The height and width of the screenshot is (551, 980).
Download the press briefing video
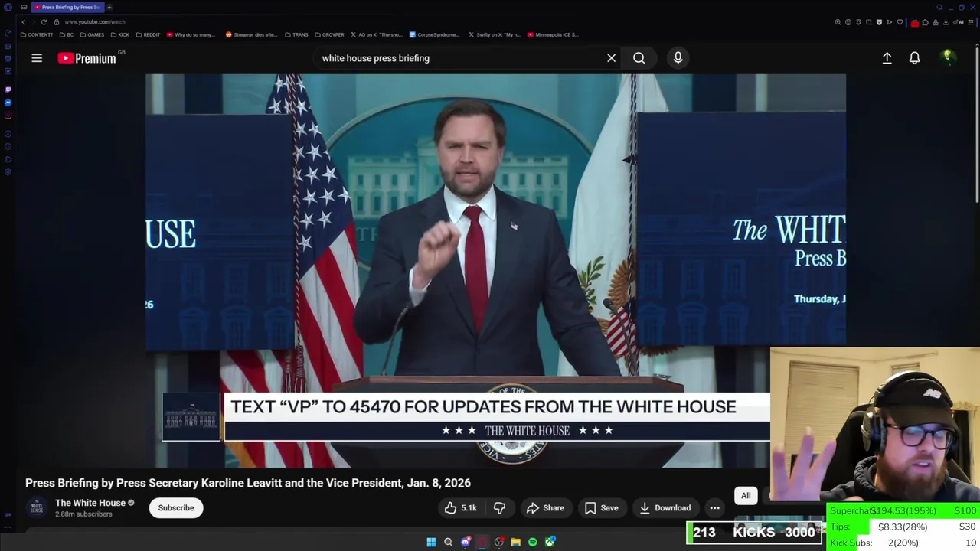[x=665, y=508]
